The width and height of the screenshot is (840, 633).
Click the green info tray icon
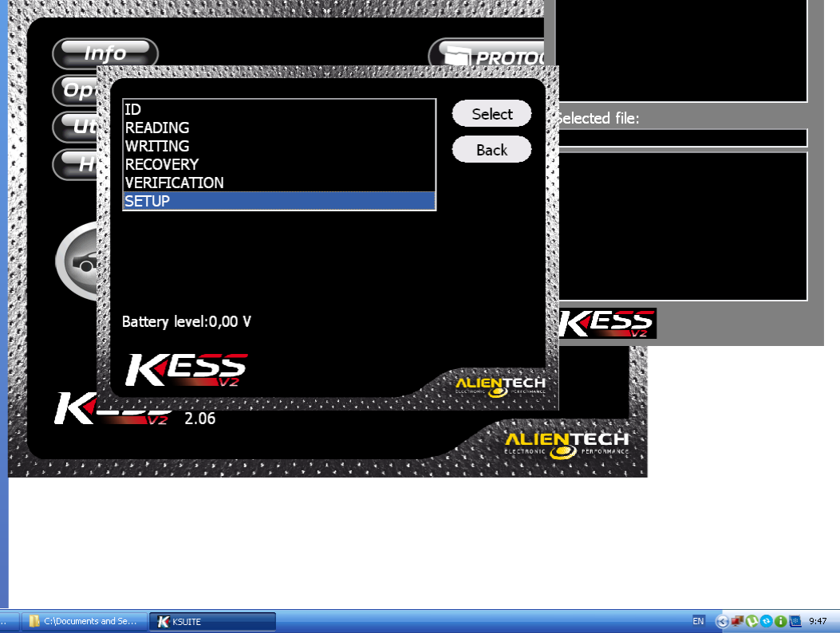781,621
